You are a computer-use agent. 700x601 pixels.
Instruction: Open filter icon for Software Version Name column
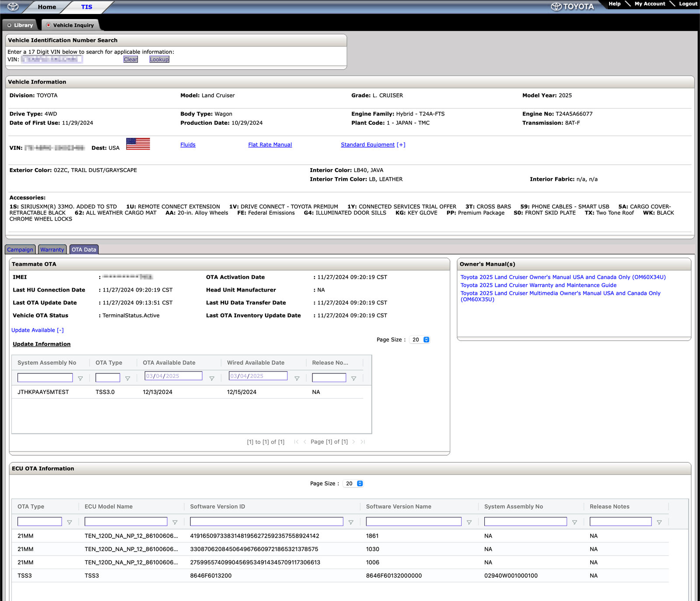[469, 522]
